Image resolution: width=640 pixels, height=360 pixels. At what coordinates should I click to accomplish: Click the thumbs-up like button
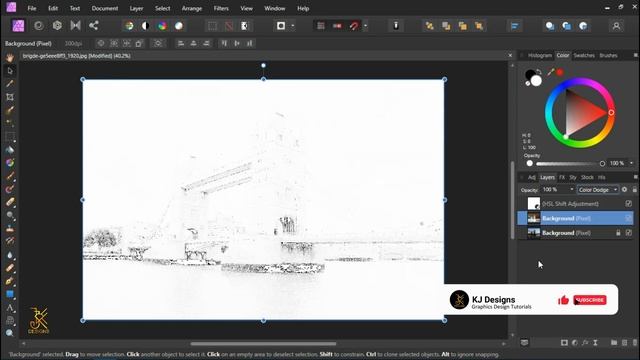pyautogui.click(x=563, y=300)
